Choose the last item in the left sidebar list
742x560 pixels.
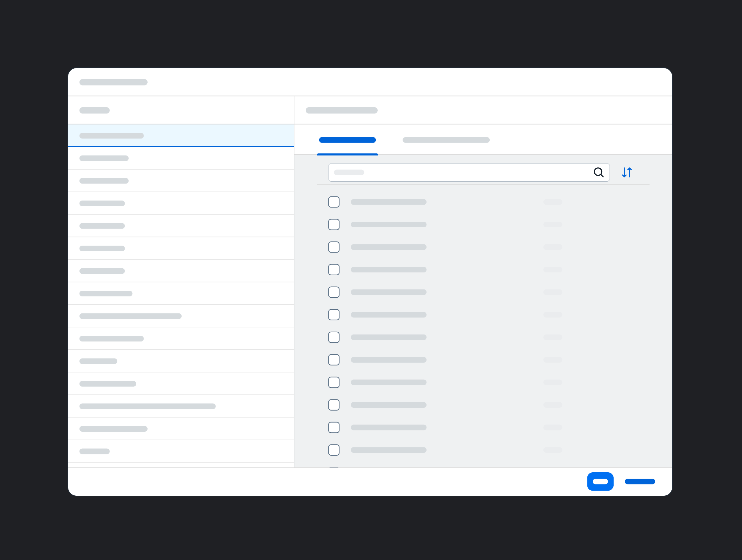click(x=181, y=451)
